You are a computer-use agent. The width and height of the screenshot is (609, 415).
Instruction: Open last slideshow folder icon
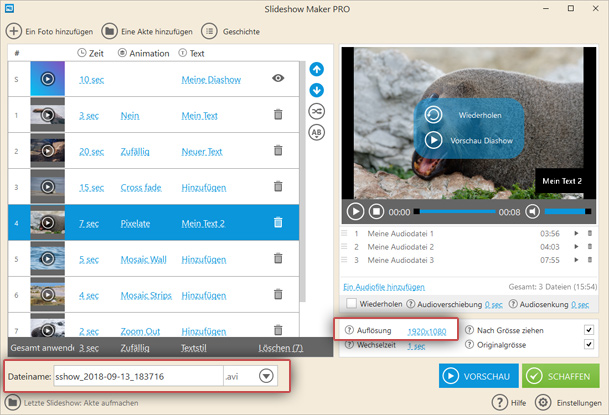(13, 403)
